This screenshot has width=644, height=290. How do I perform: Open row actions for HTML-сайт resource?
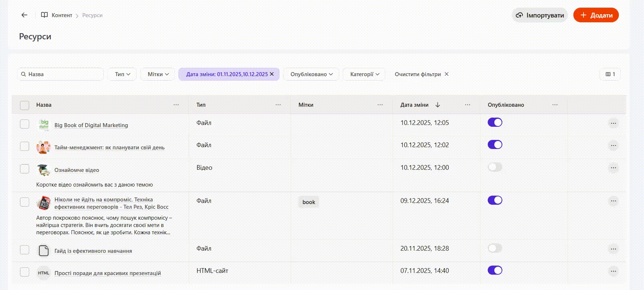613,271
